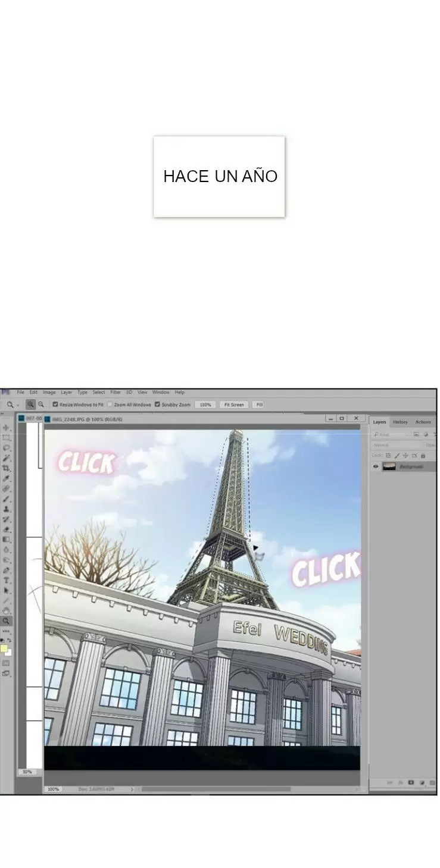The image size is (440, 868).
Task: Click Lock position icon in Layers panel
Action: [x=405, y=456]
